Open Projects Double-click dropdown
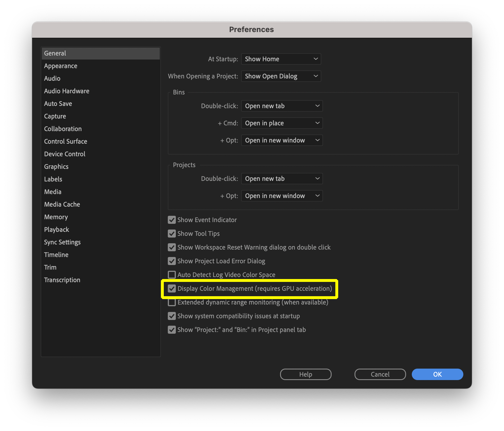Image resolution: width=504 pixels, height=431 pixels. (282, 179)
